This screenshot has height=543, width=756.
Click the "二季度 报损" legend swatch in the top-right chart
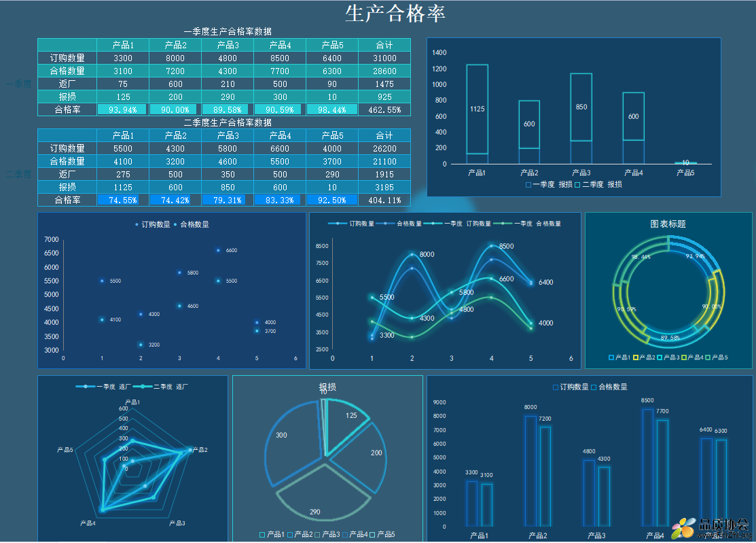point(577,185)
